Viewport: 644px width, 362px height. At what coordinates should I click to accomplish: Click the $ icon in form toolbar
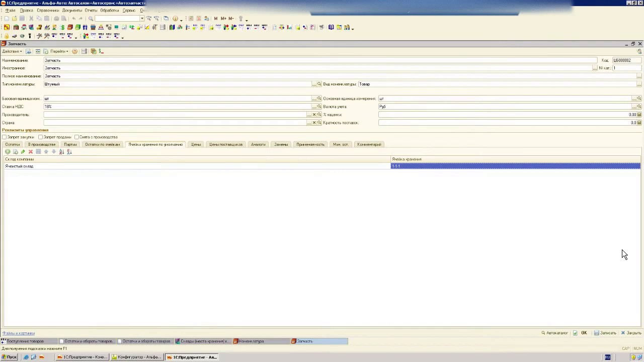point(101,51)
